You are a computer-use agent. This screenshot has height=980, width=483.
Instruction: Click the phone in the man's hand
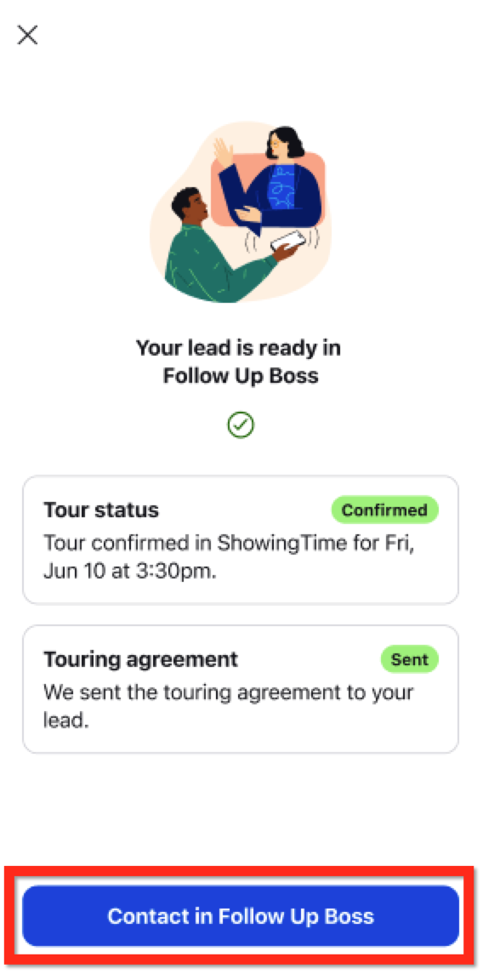coord(288,242)
